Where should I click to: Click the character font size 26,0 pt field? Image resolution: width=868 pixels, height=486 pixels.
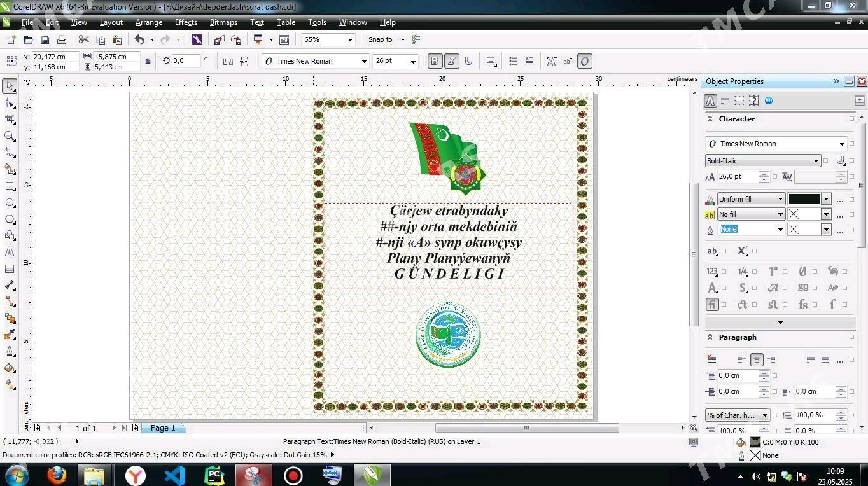click(738, 177)
